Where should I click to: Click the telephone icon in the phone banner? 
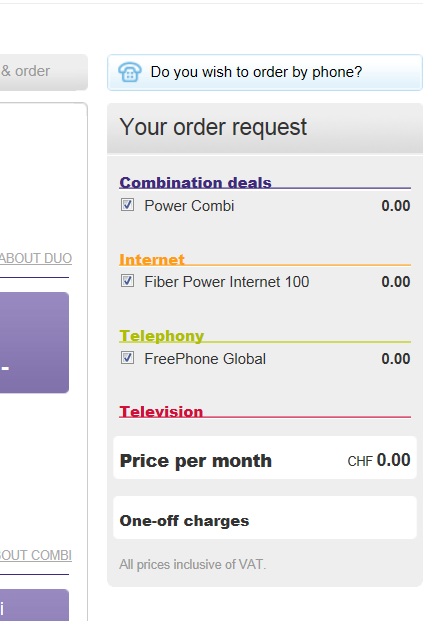click(x=130, y=72)
